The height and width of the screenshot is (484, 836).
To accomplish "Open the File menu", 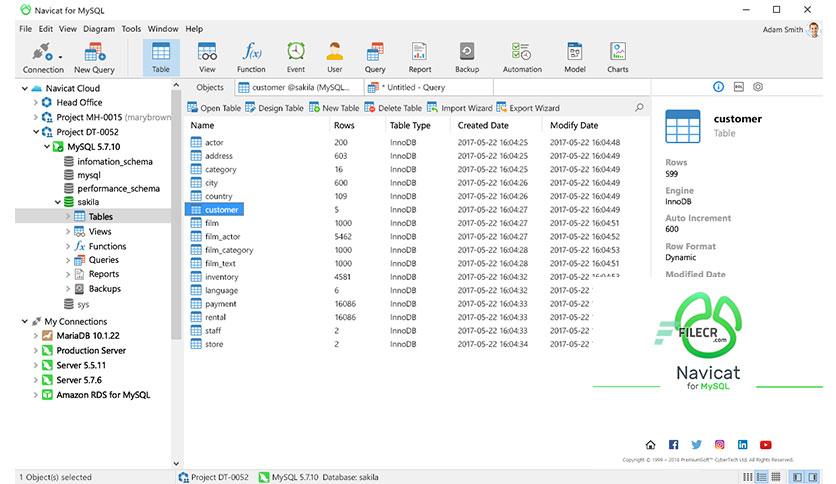I will [x=26, y=29].
